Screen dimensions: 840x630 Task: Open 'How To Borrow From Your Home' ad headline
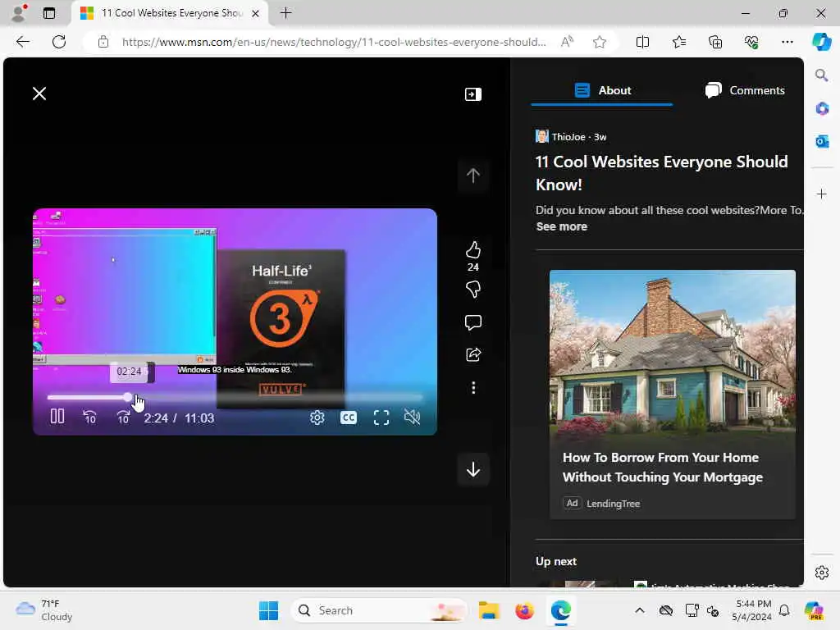(663, 467)
